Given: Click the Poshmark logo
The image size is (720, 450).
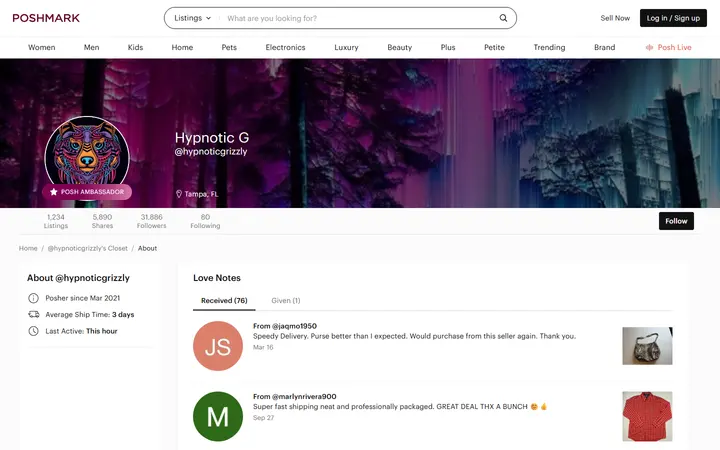Looking at the screenshot, I should (x=46, y=18).
